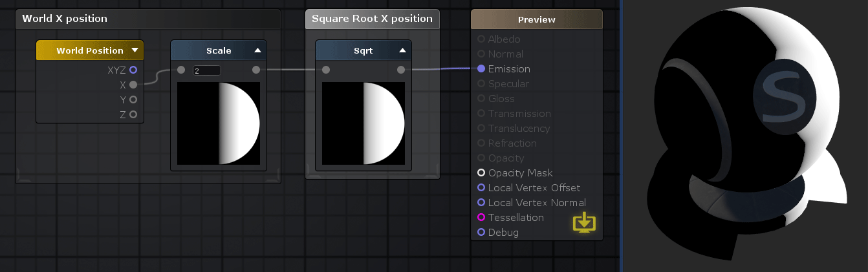The image size is (868, 272).
Task: Click the Scale value input field
Action: point(207,70)
